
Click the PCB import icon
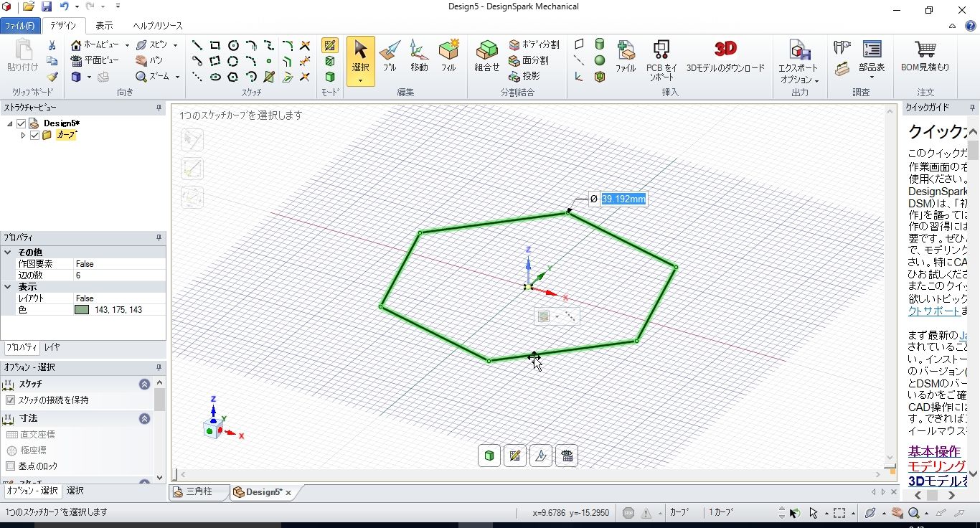661,48
